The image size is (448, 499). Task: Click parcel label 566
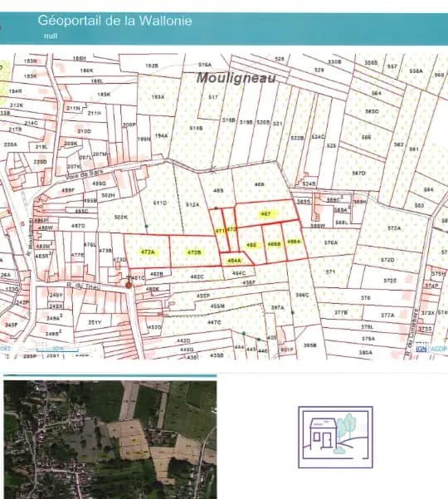point(367,137)
